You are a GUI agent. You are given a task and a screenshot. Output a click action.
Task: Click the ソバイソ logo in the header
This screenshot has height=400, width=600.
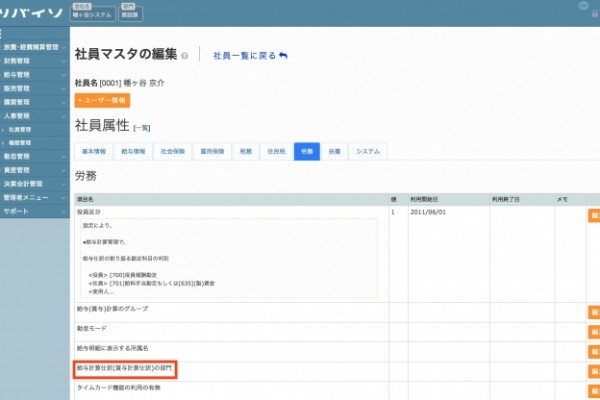pyautogui.click(x=31, y=13)
